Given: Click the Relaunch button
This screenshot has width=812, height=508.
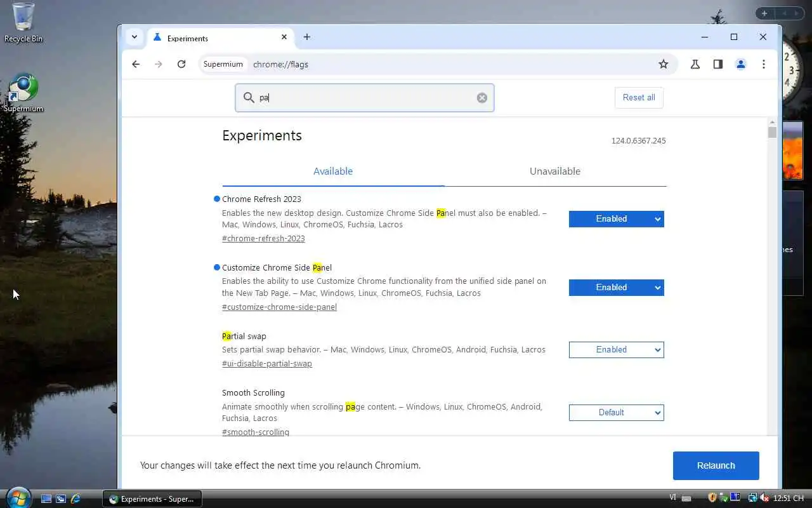Looking at the screenshot, I should (x=716, y=465).
